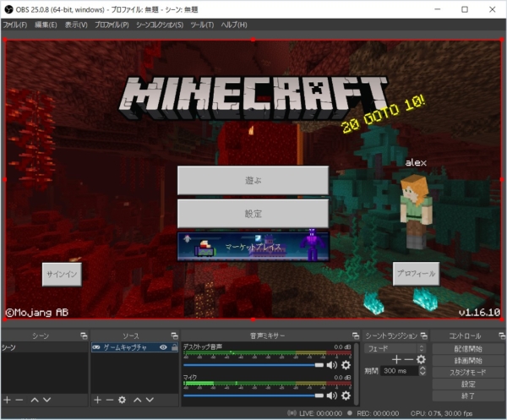Image resolution: width=507 pixels, height=420 pixels.
Task: Open the ファイル(F) menu
Action: point(15,25)
